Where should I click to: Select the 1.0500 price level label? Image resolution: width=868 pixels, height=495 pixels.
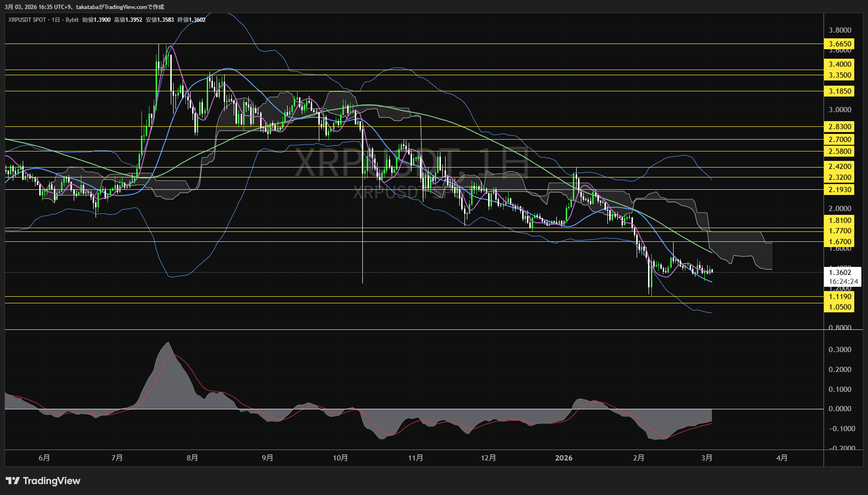point(840,307)
